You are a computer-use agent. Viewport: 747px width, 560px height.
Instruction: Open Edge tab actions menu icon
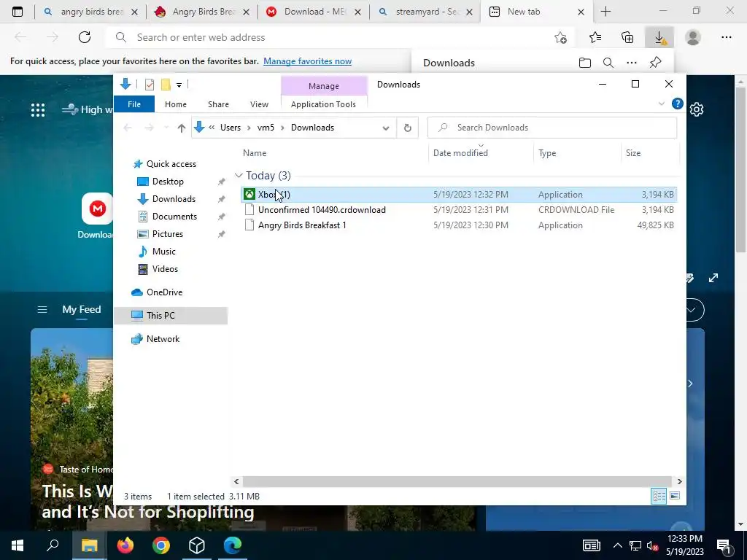(18, 12)
